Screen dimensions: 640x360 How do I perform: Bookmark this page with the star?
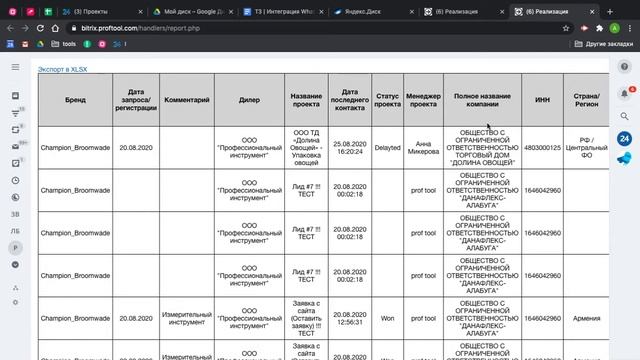coord(566,28)
